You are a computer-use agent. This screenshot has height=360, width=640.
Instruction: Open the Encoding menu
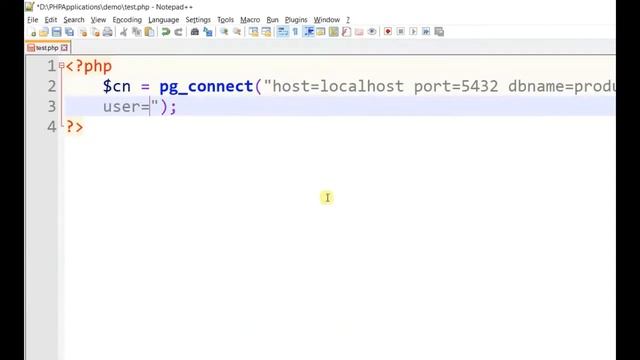127,20
